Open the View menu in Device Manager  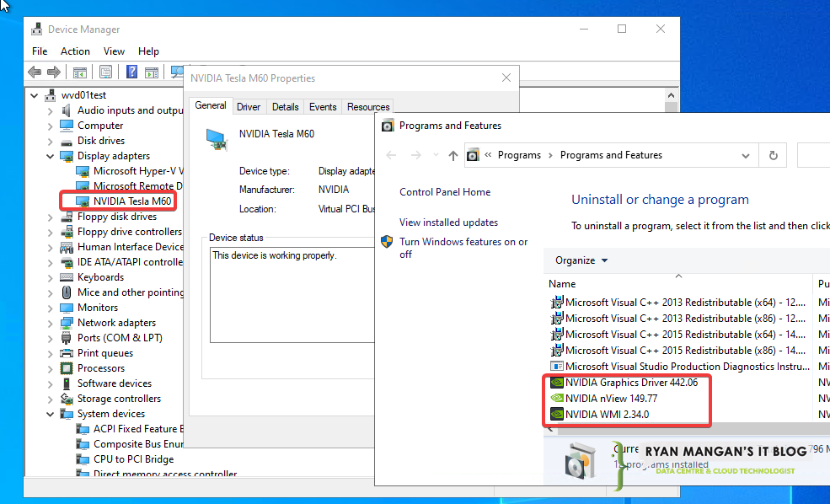[x=114, y=51]
